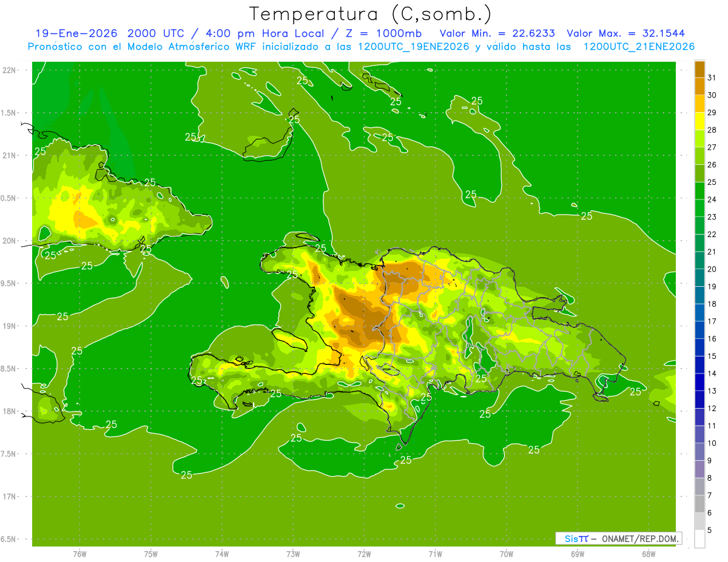Screen dimensions: 728x562
Task: Click the legend label "29"
Action: [x=712, y=112]
